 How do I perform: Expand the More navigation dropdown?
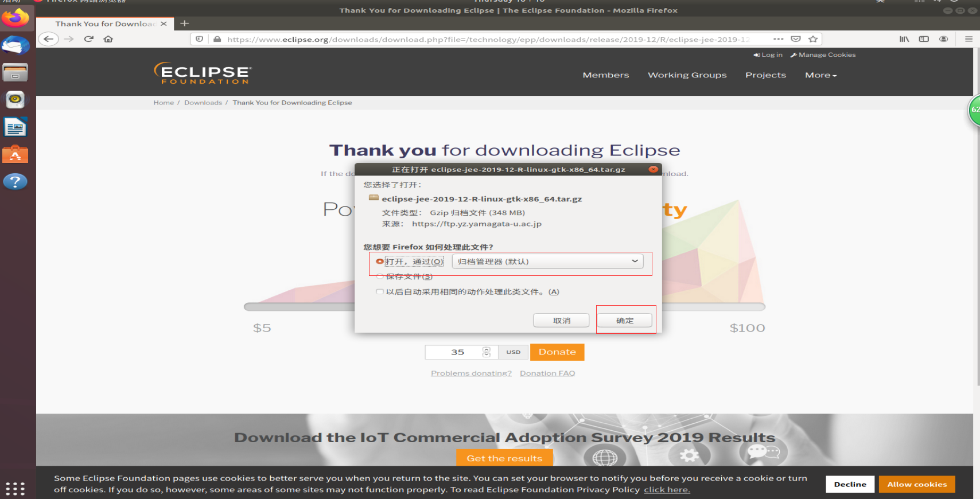point(820,75)
